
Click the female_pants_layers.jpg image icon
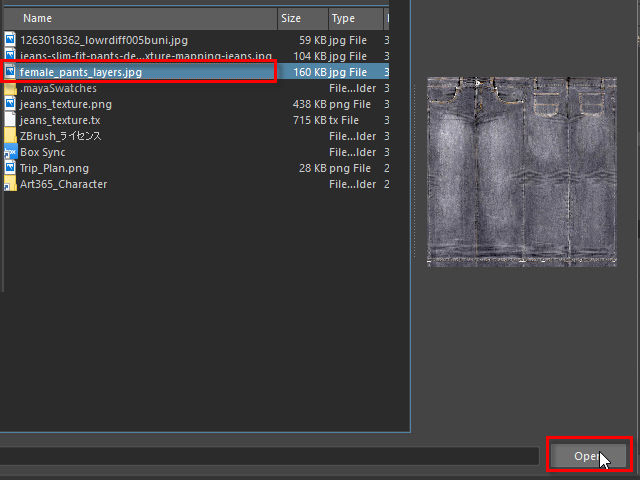pos(10,72)
